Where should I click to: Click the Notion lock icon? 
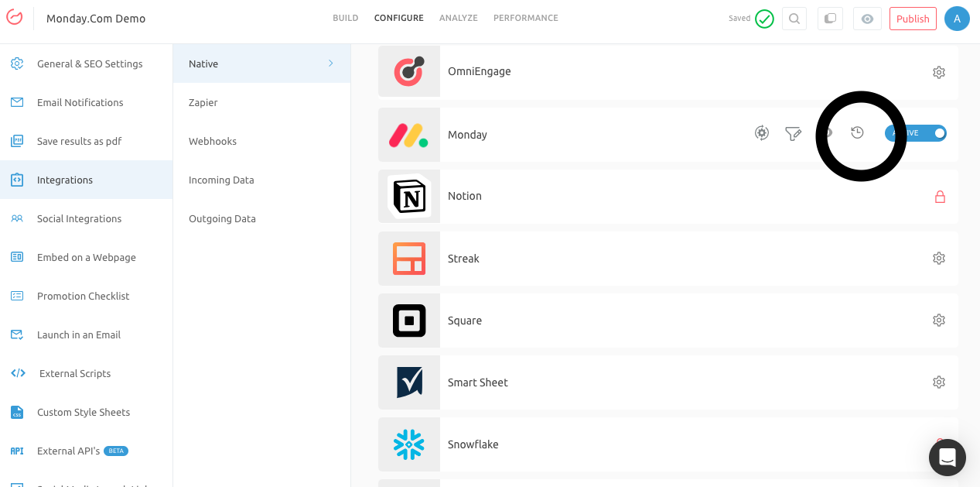[940, 197]
